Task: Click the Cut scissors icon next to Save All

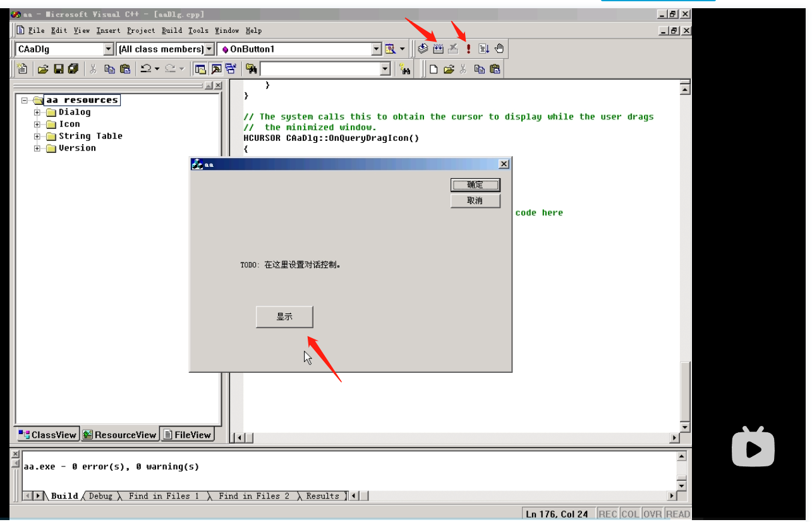Action: pos(93,69)
